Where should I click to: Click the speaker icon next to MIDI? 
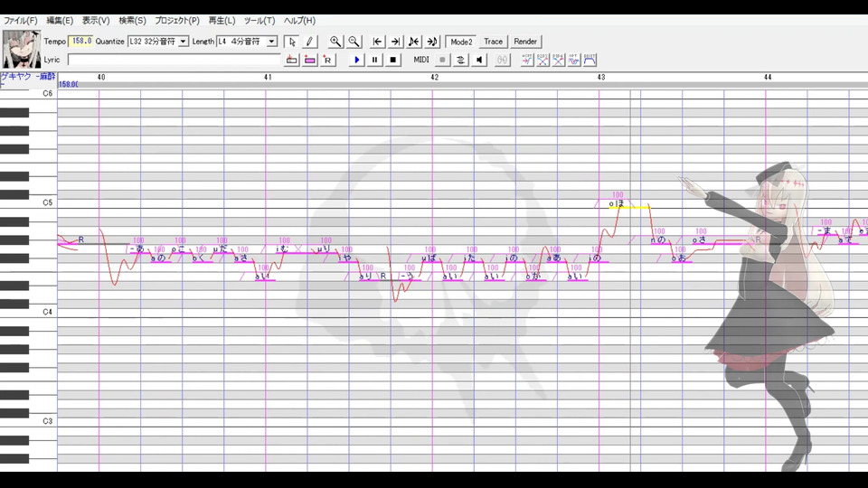(x=479, y=60)
